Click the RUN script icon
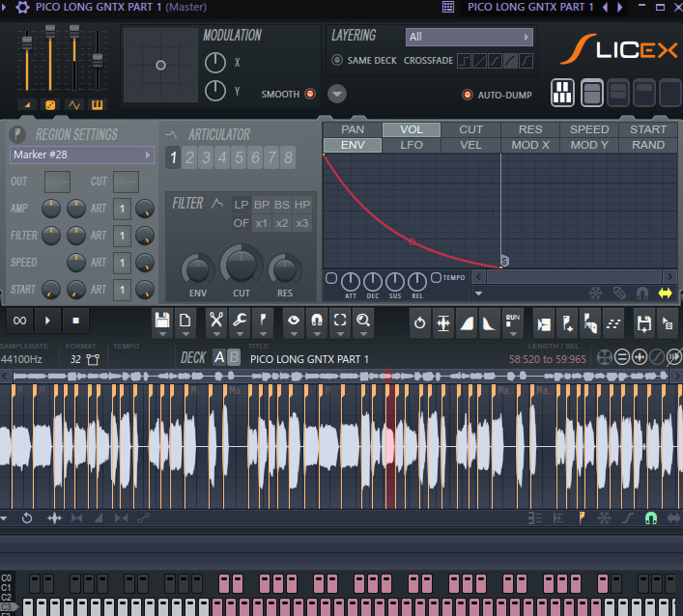Viewport: 683px width, 616px height. (x=513, y=320)
